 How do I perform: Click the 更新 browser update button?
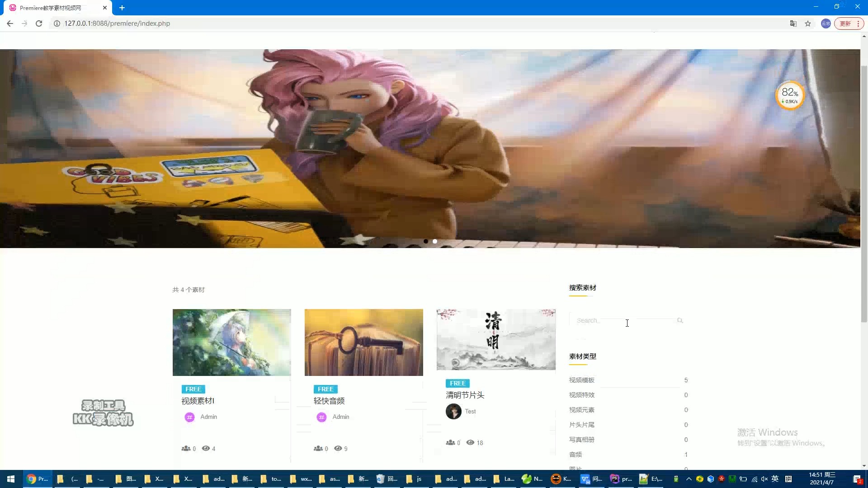point(849,23)
